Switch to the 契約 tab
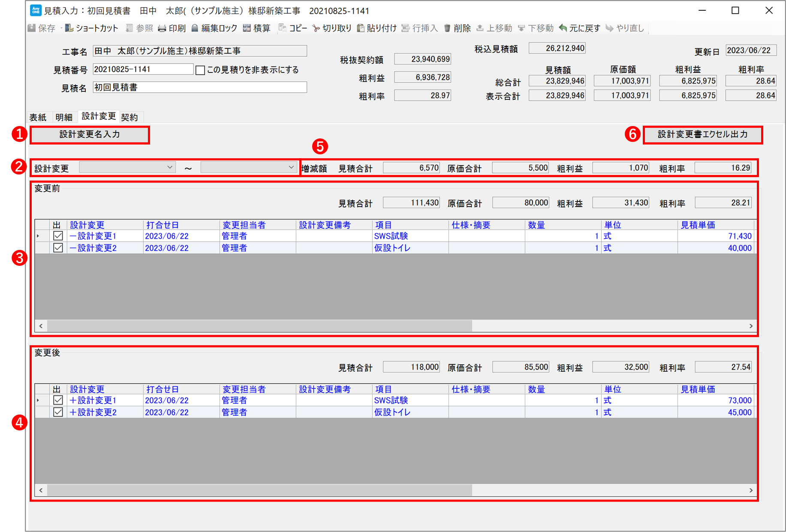The image size is (786, 532). tap(129, 117)
